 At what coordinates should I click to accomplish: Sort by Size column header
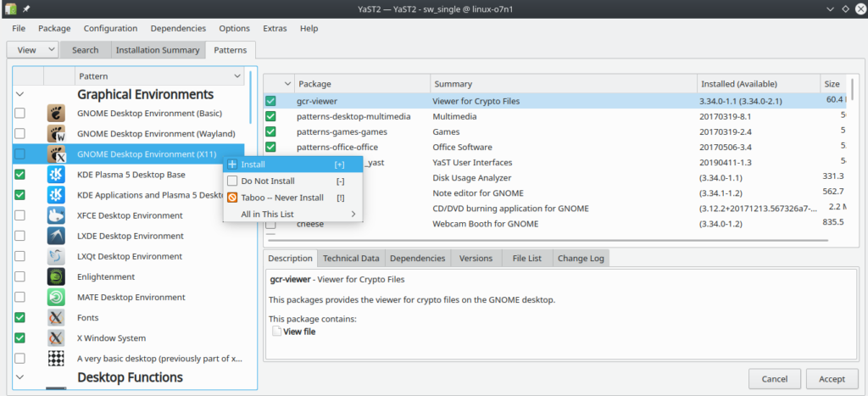tap(832, 84)
